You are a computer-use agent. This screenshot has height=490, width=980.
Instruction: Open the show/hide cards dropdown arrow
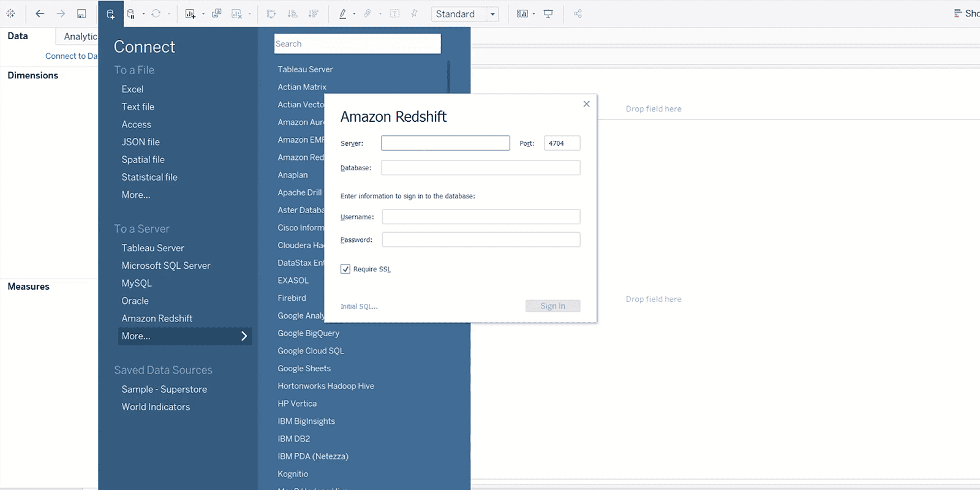click(x=533, y=14)
